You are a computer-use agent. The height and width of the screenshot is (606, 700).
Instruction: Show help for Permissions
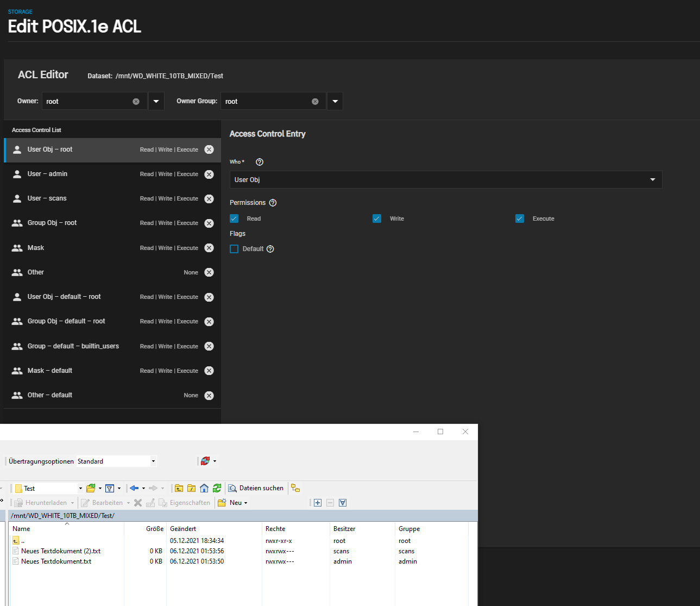coord(273,203)
